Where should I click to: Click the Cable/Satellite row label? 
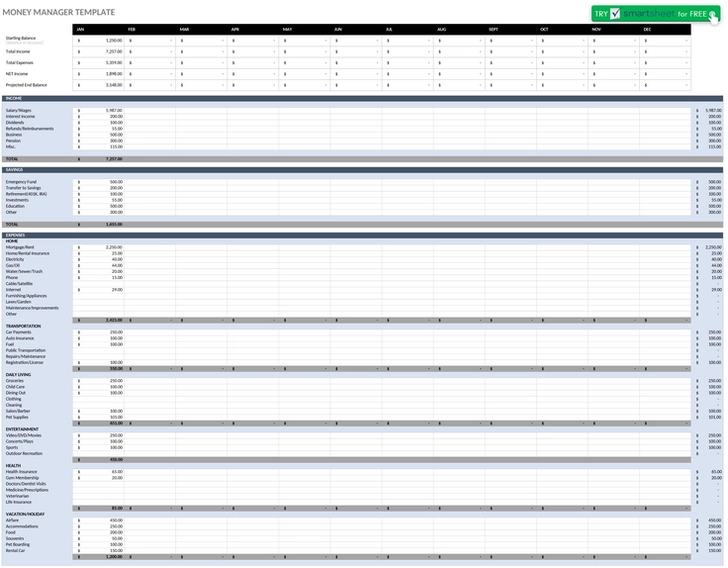(19, 284)
